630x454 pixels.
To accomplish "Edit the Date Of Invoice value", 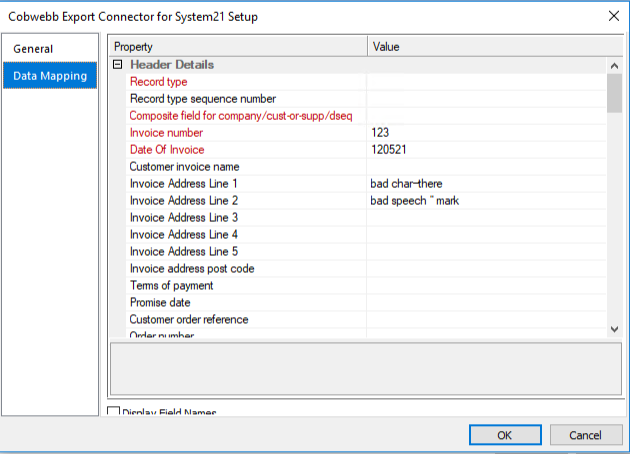I will [x=486, y=150].
